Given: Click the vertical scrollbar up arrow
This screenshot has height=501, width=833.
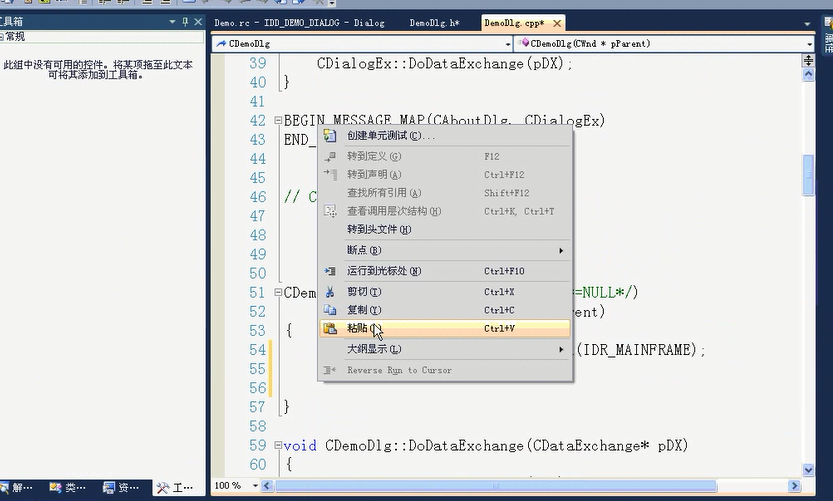Looking at the screenshot, I should (x=808, y=74).
